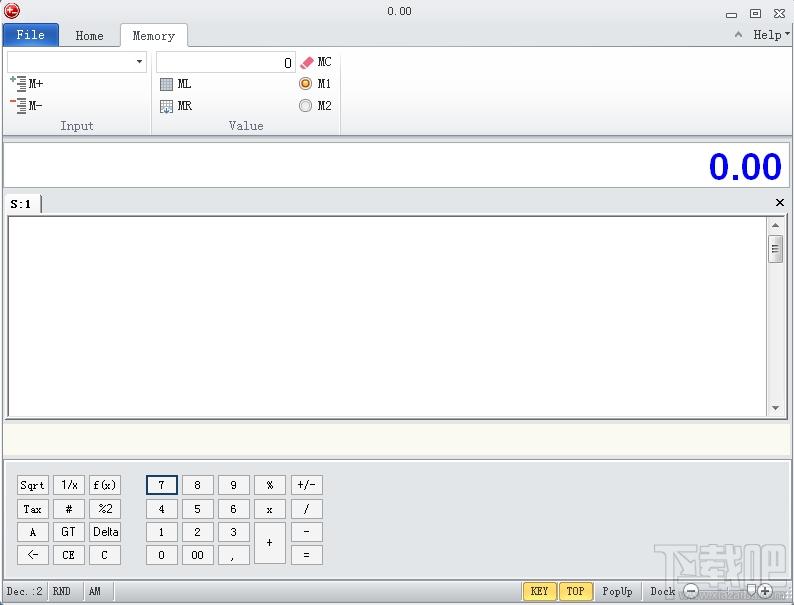The image size is (794, 605).
Task: Select the M1 radio button
Action: [x=306, y=84]
